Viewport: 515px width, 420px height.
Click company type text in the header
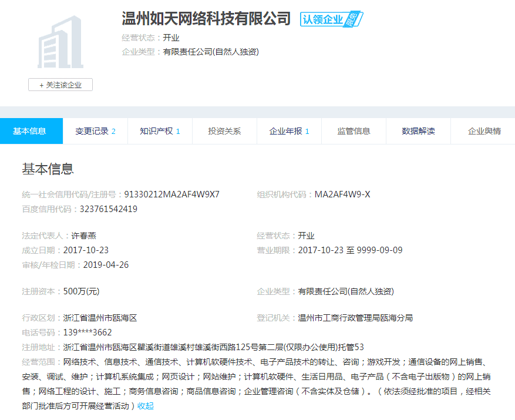point(211,52)
